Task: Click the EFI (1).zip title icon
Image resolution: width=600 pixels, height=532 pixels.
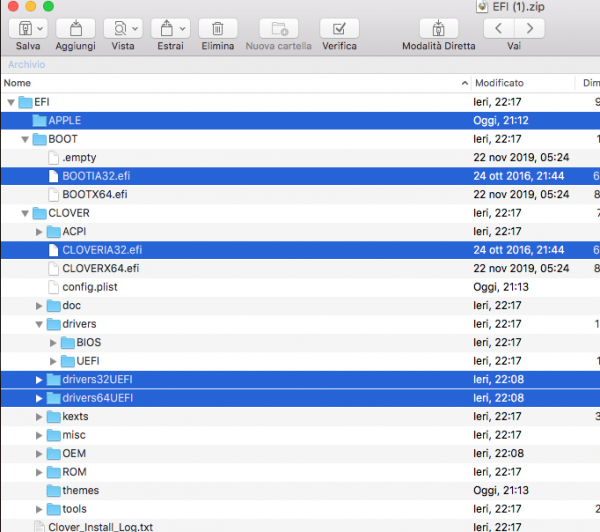Action: [x=482, y=7]
